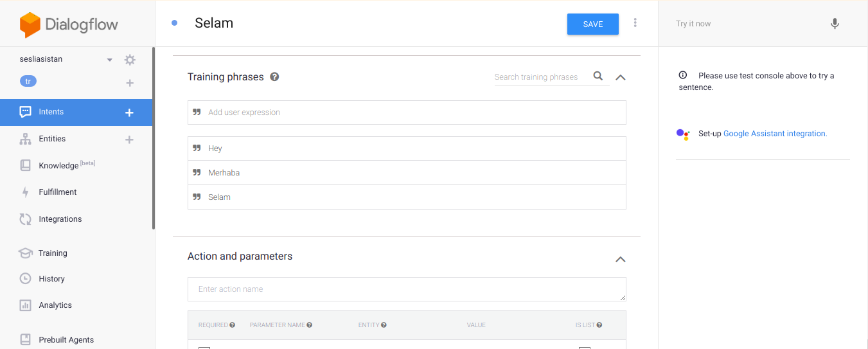Click the plus icon to create intent
Viewport: 868px width, 349px height.
(129, 112)
